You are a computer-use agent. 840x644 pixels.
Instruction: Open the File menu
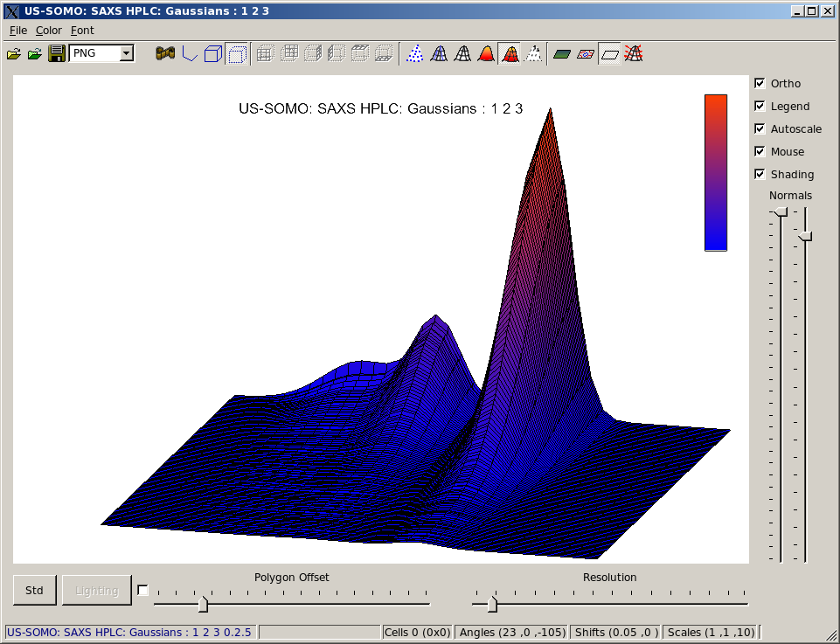tap(18, 31)
